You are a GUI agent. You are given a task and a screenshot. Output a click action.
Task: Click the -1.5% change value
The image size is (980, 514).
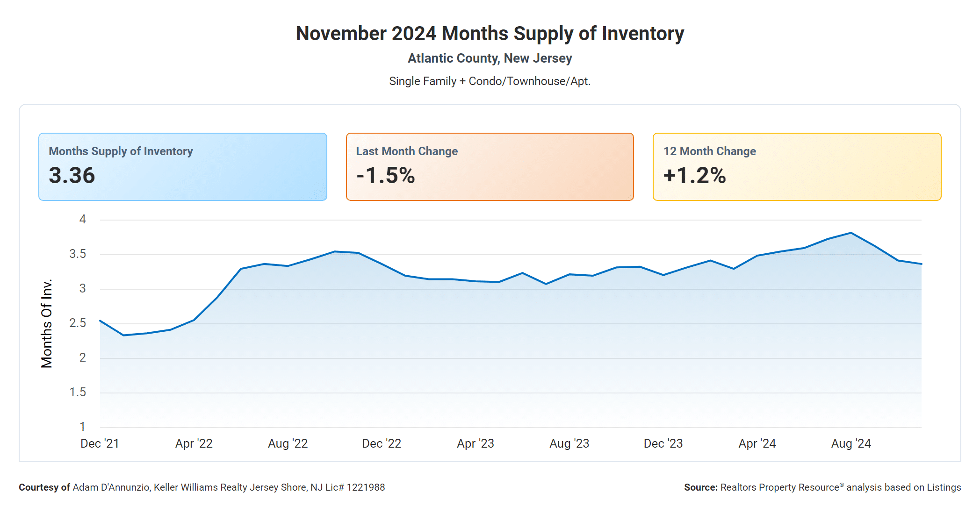pyautogui.click(x=386, y=176)
